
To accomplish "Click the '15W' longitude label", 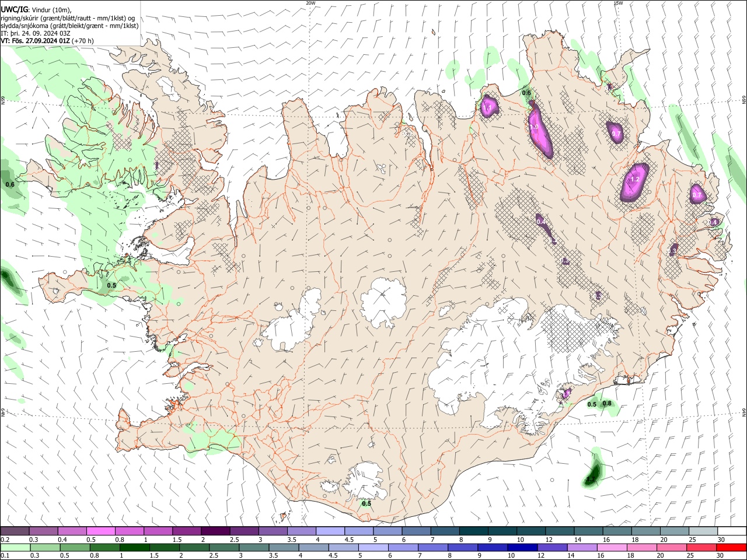I will 618,3.
